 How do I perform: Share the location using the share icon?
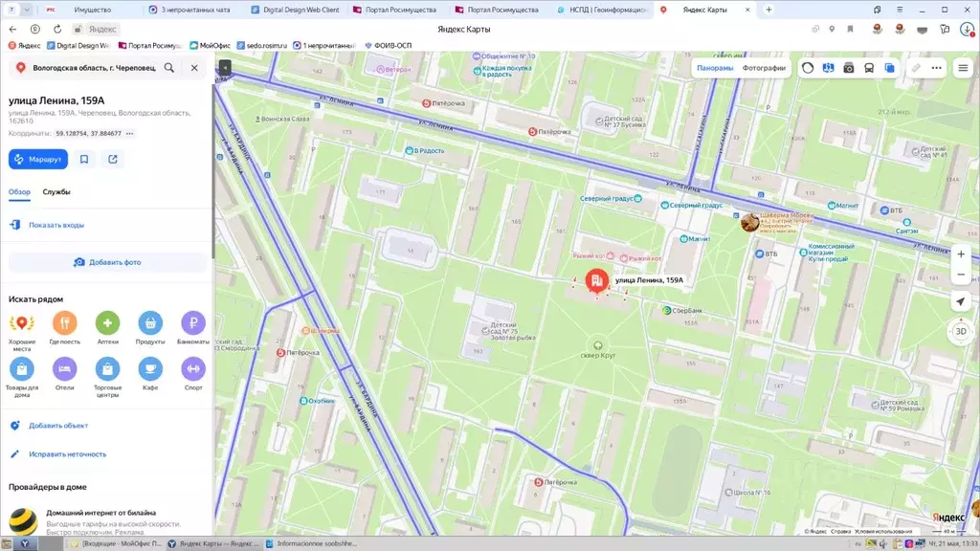click(113, 160)
